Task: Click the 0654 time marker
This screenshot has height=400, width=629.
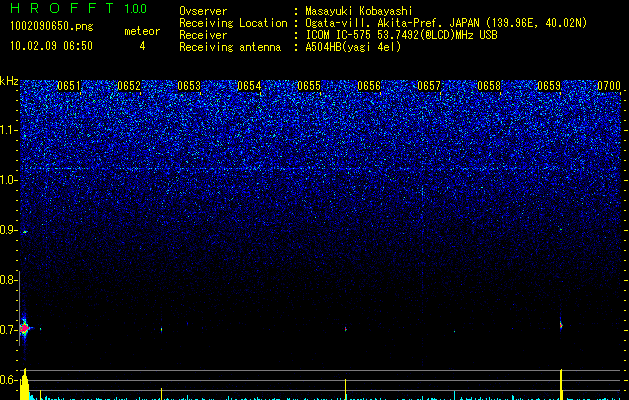Action: point(249,86)
